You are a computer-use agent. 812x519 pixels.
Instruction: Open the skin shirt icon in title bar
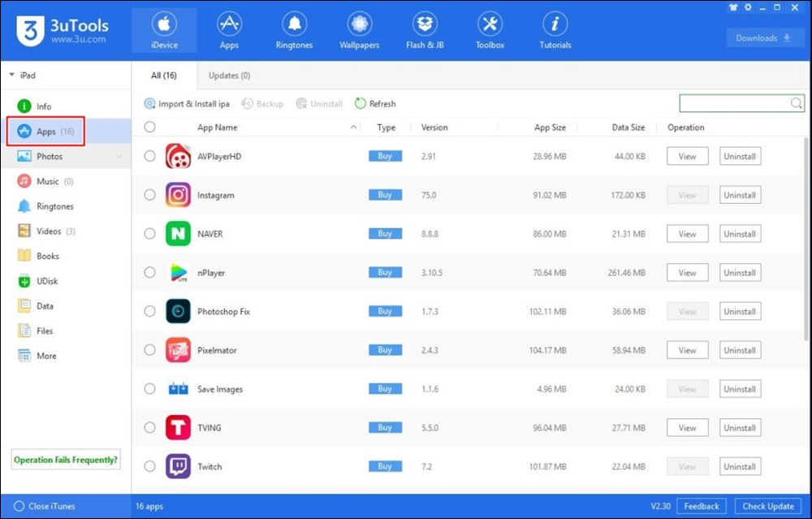733,7
